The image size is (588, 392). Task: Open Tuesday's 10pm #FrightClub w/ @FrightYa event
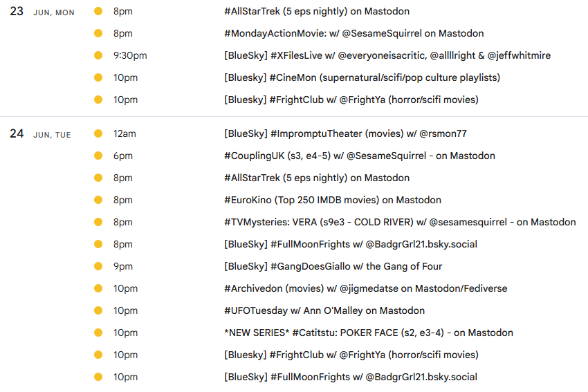[x=351, y=355]
